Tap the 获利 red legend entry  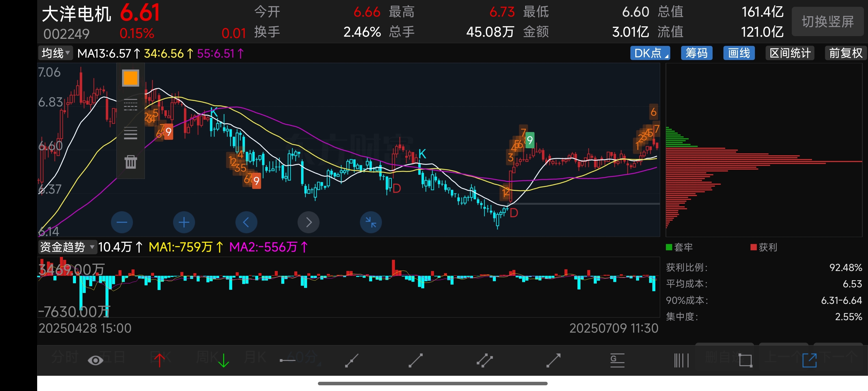coord(764,247)
